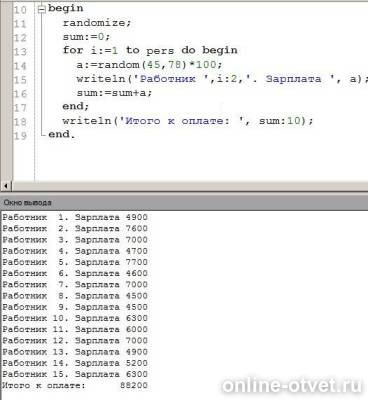Image resolution: width=368 pixels, height=400 pixels.
Task: Select output row 'Работник 12. Зарплата 7000'
Action: coord(75,341)
